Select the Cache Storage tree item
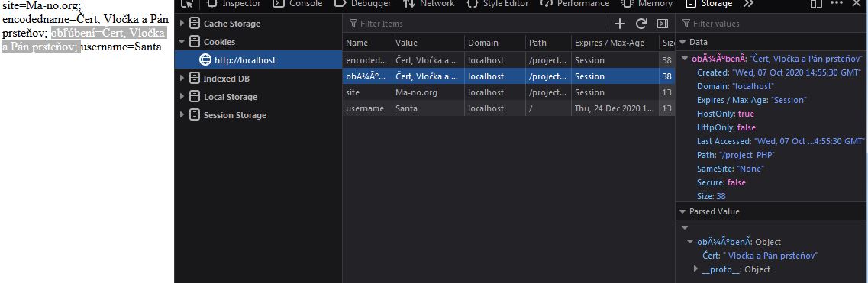 pos(232,24)
